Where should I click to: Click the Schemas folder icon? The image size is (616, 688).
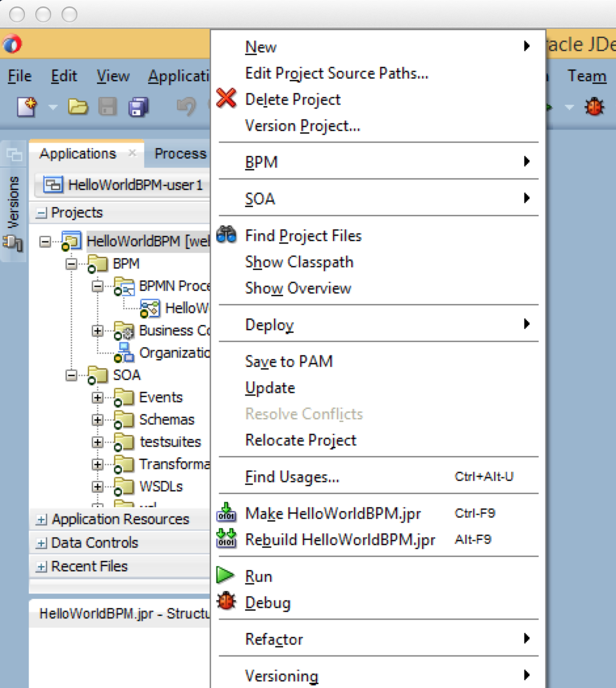[124, 419]
